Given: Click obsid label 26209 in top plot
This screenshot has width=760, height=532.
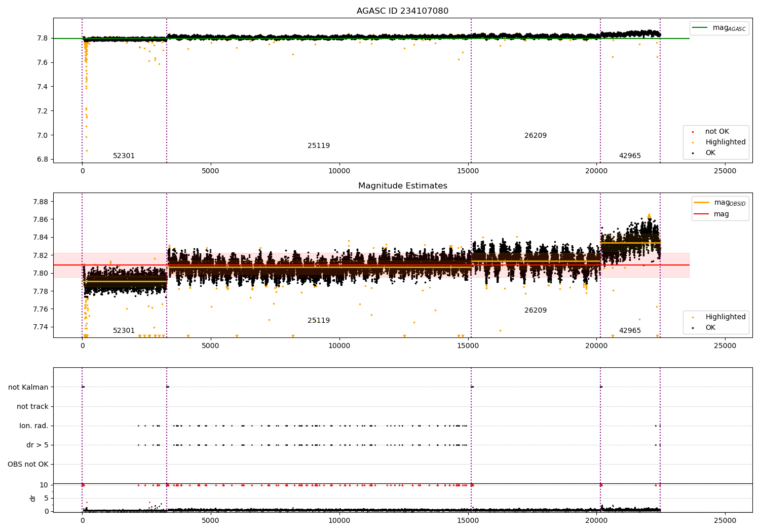Looking at the screenshot, I should 536,136.
